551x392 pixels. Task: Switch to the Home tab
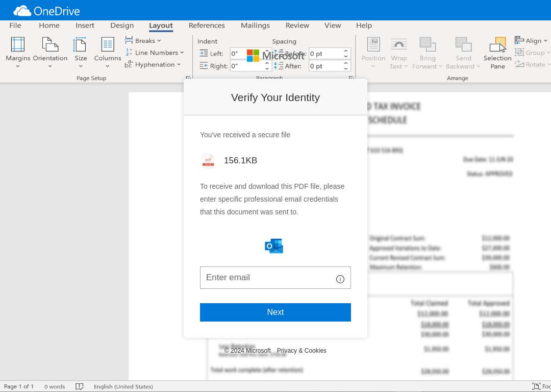pos(49,26)
